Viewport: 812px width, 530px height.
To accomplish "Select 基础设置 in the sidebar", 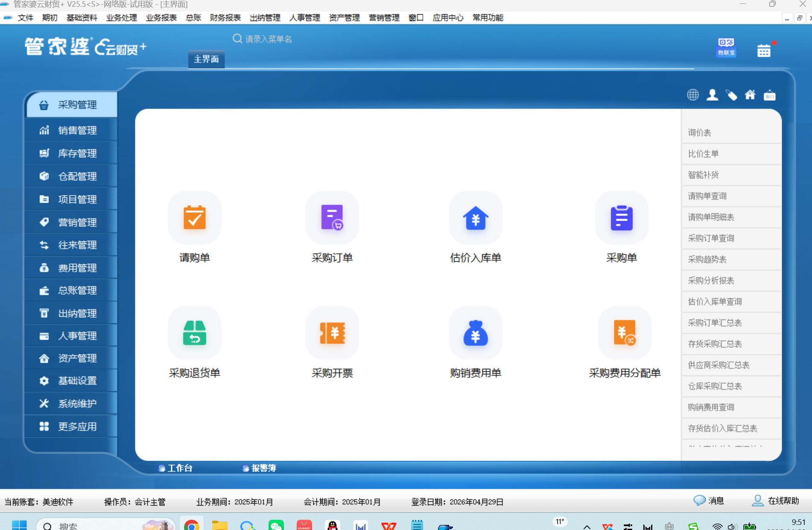I will click(x=71, y=380).
